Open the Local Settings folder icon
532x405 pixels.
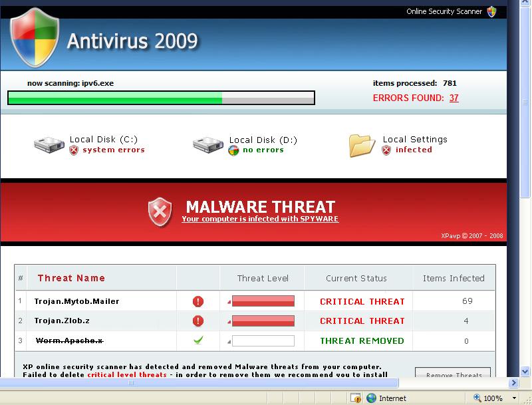coord(362,145)
